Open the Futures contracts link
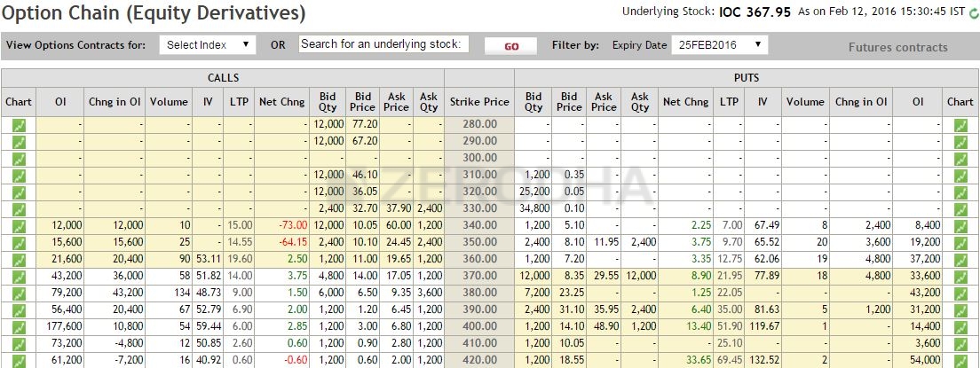 [x=897, y=48]
